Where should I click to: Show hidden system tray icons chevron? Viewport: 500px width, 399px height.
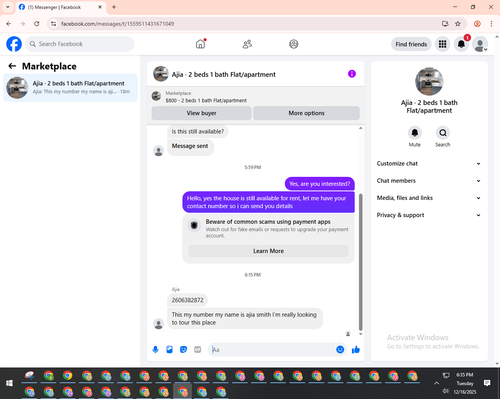point(436,383)
